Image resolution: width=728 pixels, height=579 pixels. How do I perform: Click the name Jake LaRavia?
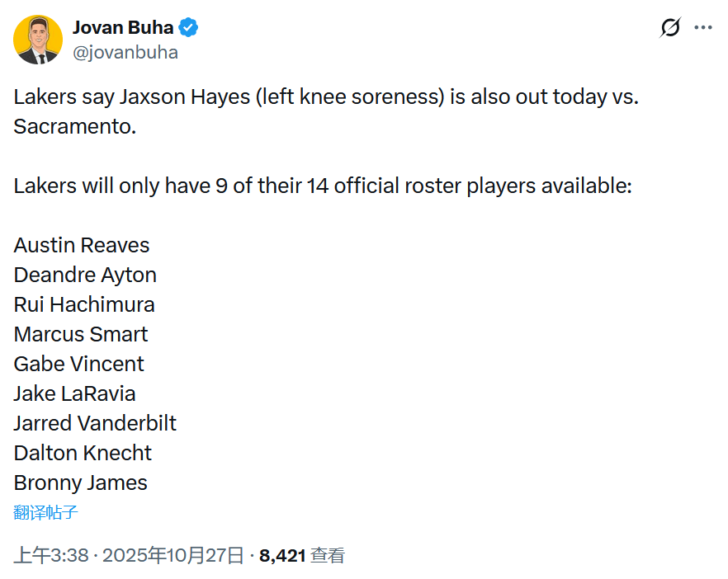point(74,393)
